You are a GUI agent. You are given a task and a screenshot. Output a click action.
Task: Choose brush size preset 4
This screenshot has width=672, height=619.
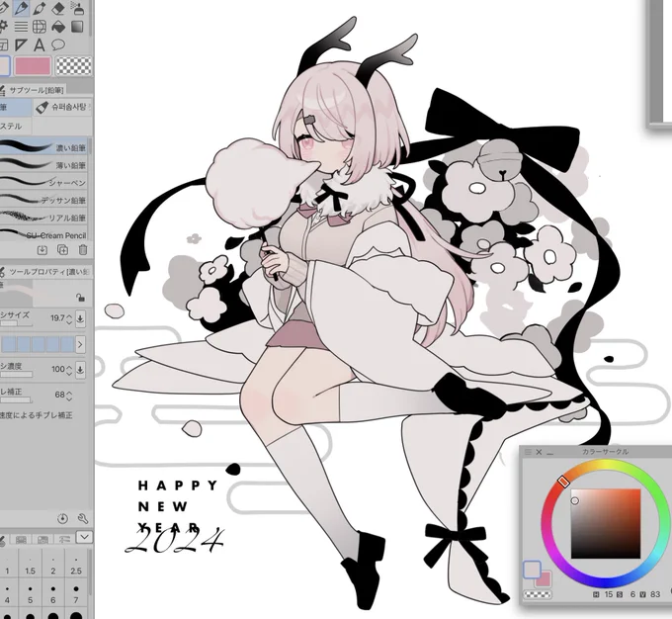[x=7, y=594]
